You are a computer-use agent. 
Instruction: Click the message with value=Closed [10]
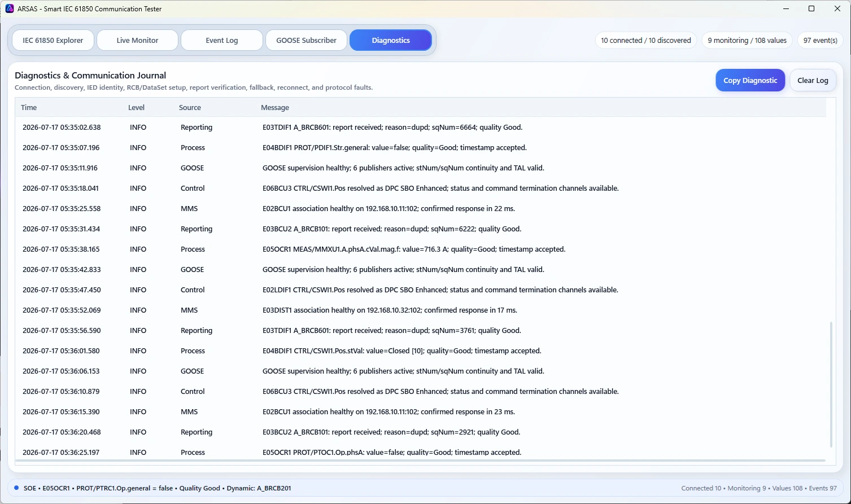tap(402, 351)
